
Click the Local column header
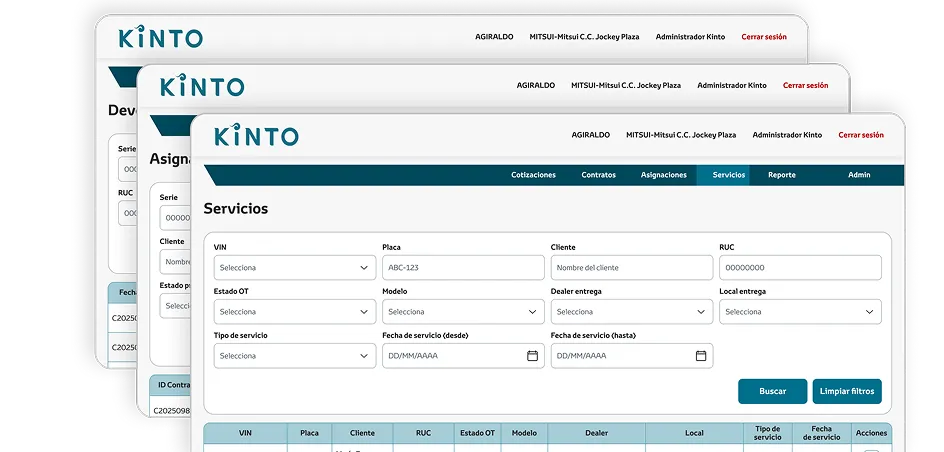(694, 433)
